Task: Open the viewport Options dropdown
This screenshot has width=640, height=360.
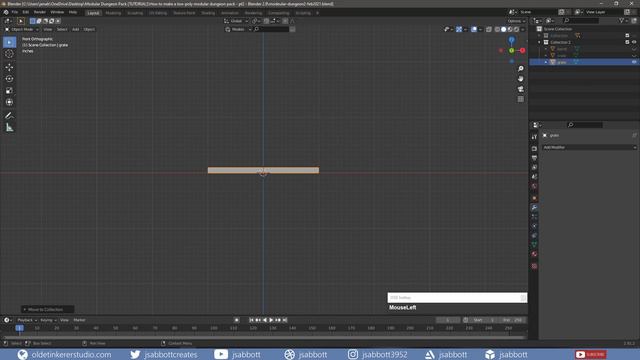Action: (516, 21)
